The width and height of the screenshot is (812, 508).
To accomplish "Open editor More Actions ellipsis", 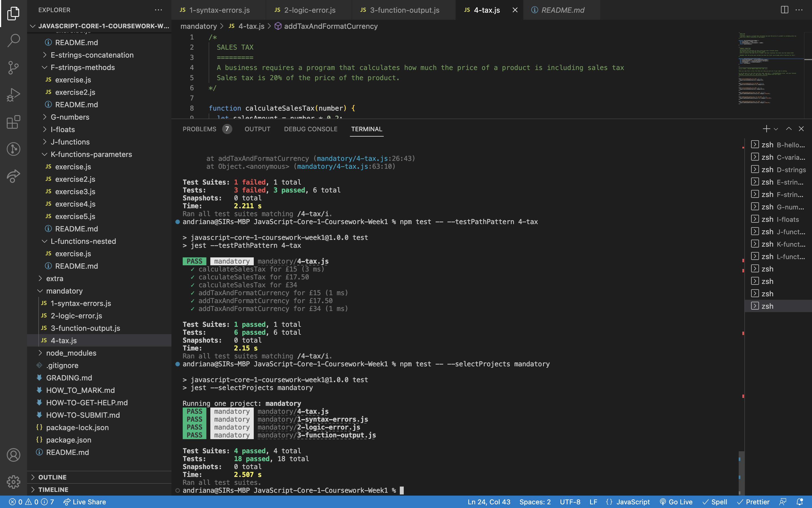I will point(799,10).
